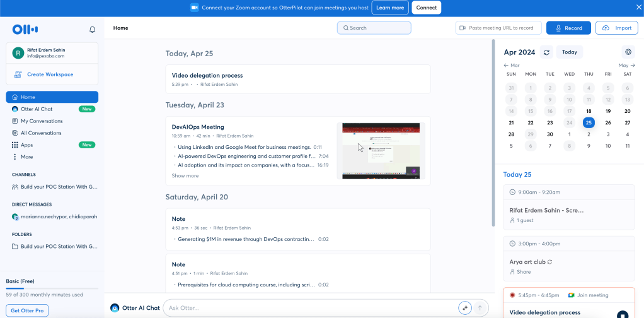Select April 25 in calendar

[589, 122]
